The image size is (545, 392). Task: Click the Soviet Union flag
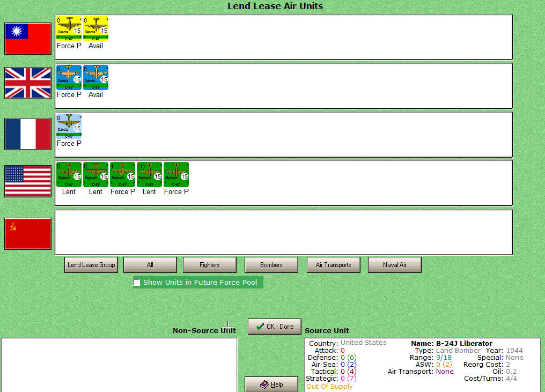coord(28,233)
